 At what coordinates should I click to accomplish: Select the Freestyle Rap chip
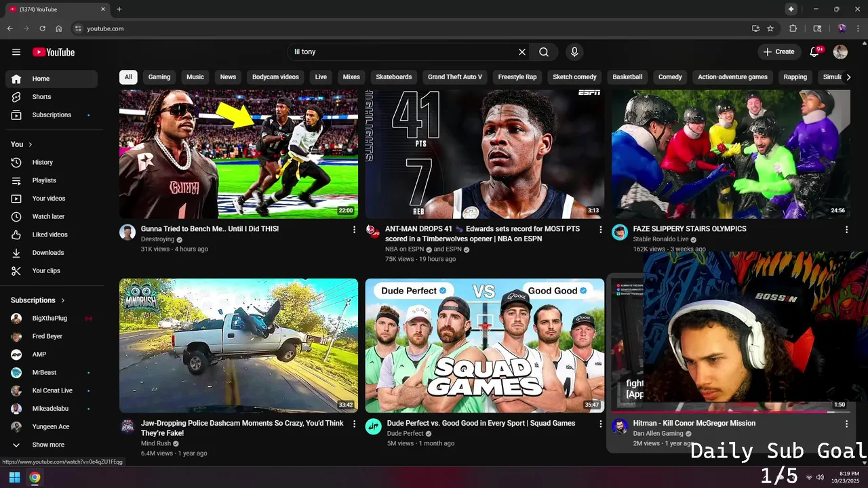tap(517, 77)
